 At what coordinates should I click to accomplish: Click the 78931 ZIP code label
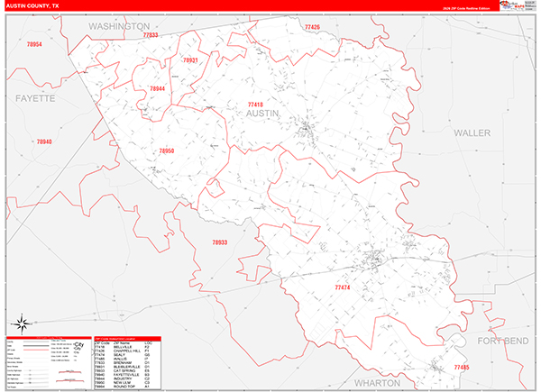pos(190,60)
